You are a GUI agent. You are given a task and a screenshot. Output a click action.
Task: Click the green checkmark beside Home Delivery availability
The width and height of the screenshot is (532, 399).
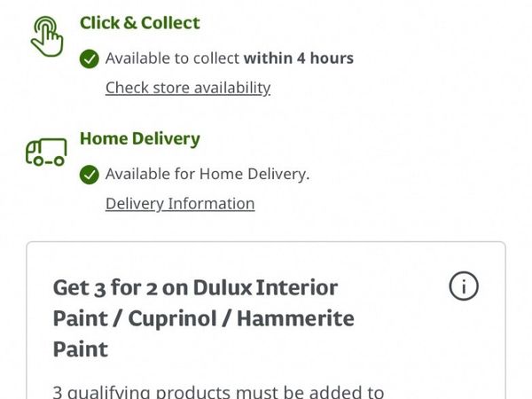pyautogui.click(x=89, y=175)
